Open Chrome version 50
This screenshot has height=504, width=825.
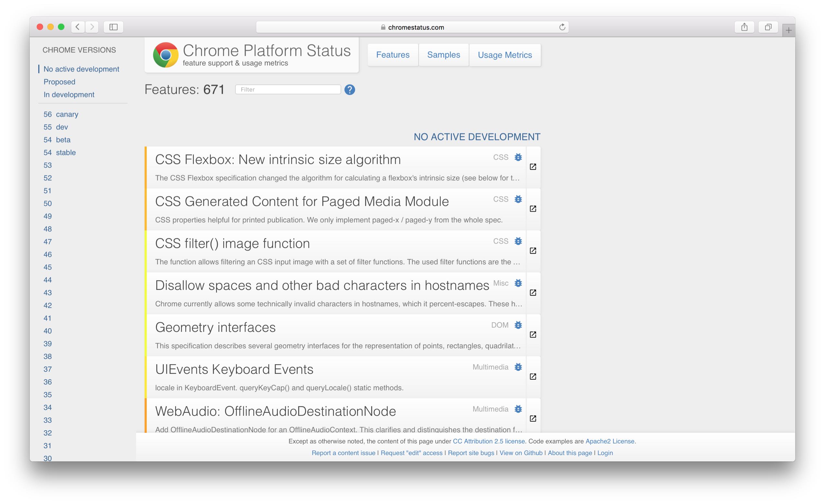pyautogui.click(x=48, y=203)
